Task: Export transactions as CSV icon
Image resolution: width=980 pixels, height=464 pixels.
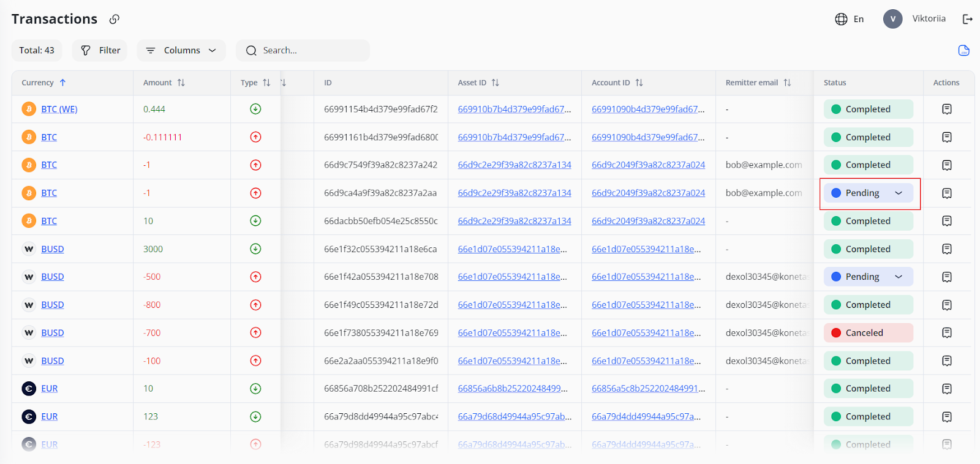Action: (x=963, y=50)
